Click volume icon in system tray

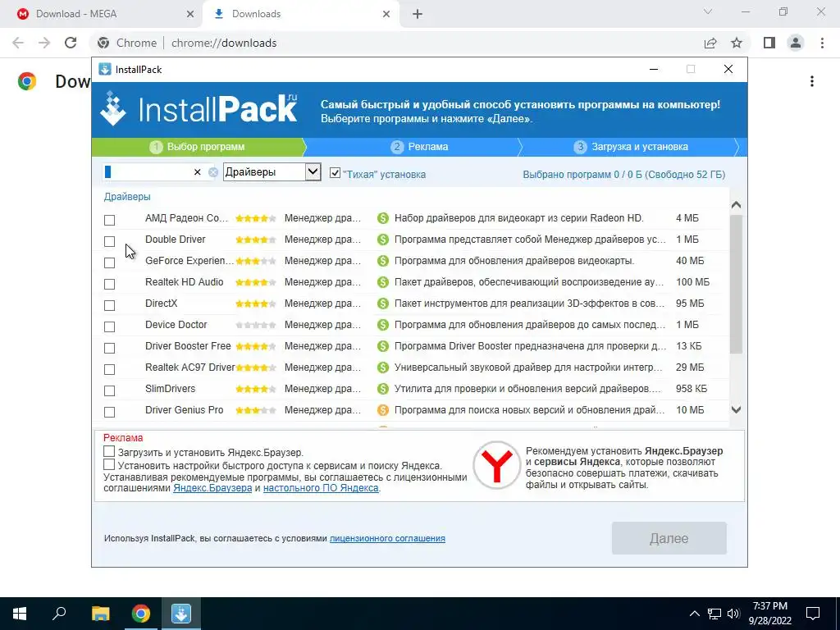click(733, 614)
